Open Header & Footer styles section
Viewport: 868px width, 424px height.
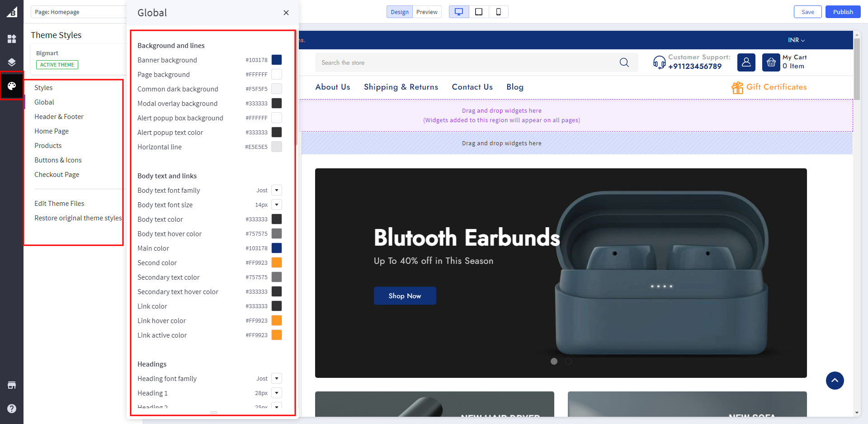[59, 117]
